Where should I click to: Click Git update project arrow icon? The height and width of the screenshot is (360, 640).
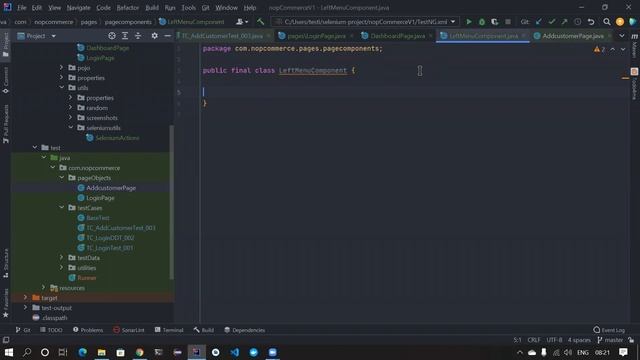[x=539, y=22]
